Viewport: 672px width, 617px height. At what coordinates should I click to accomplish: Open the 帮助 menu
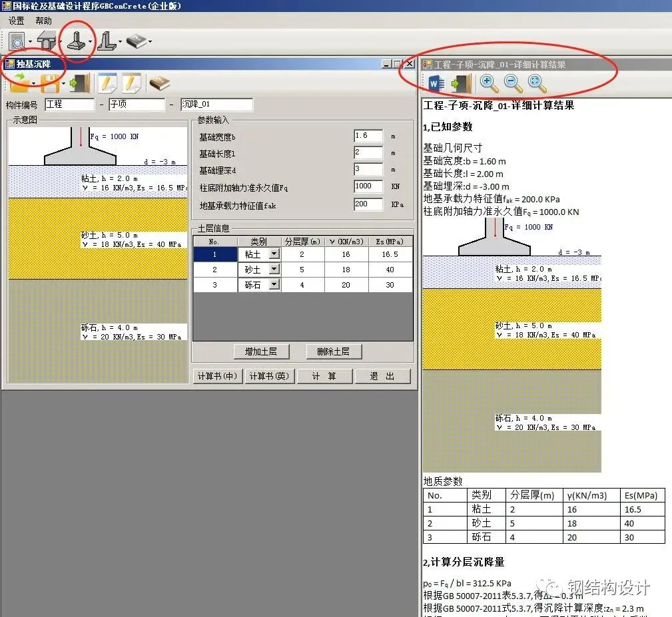coord(43,21)
